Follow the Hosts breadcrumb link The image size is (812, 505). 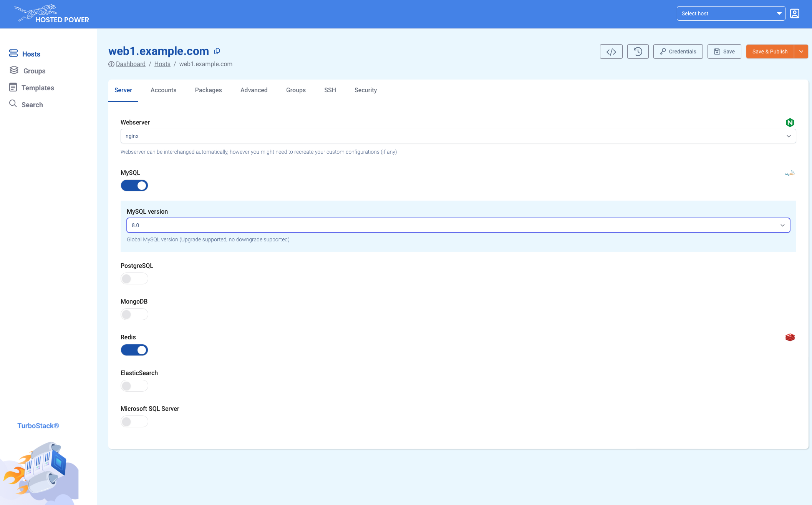point(162,64)
